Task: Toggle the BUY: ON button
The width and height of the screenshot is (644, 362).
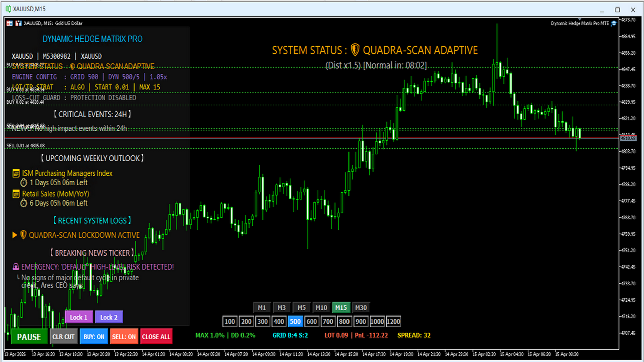Action: point(94,337)
